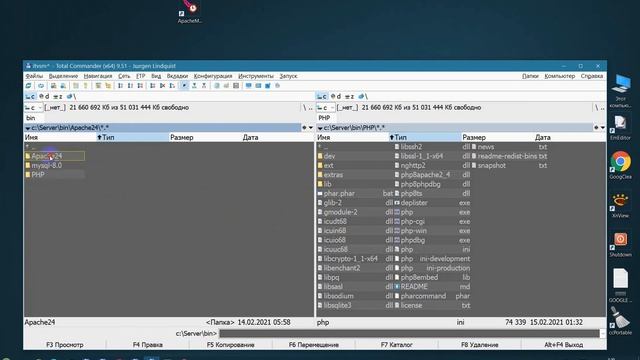The width and height of the screenshot is (640, 360).
Task: Open the Справка menu
Action: pyautogui.click(x=591, y=76)
